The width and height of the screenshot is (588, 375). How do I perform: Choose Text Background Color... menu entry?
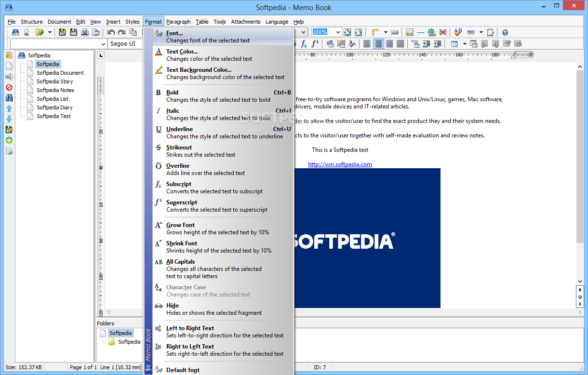click(x=223, y=73)
